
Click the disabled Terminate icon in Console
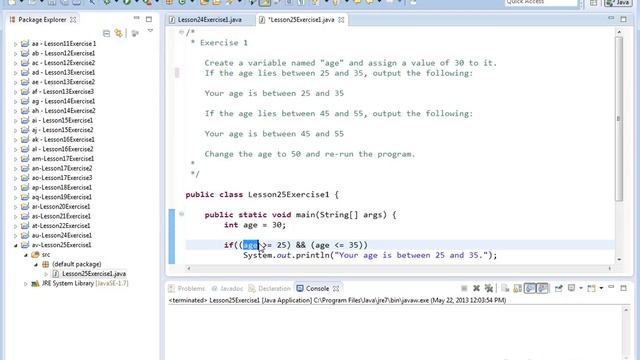[x=464, y=289]
